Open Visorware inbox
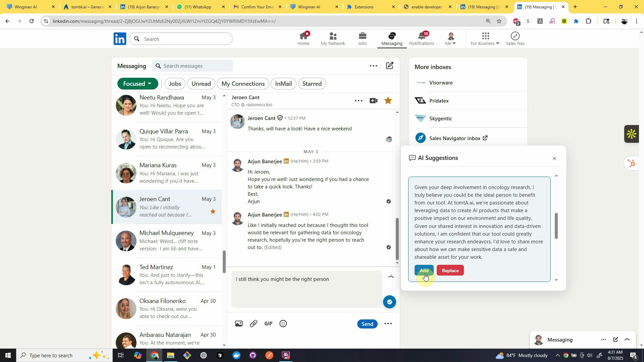 coord(441,83)
